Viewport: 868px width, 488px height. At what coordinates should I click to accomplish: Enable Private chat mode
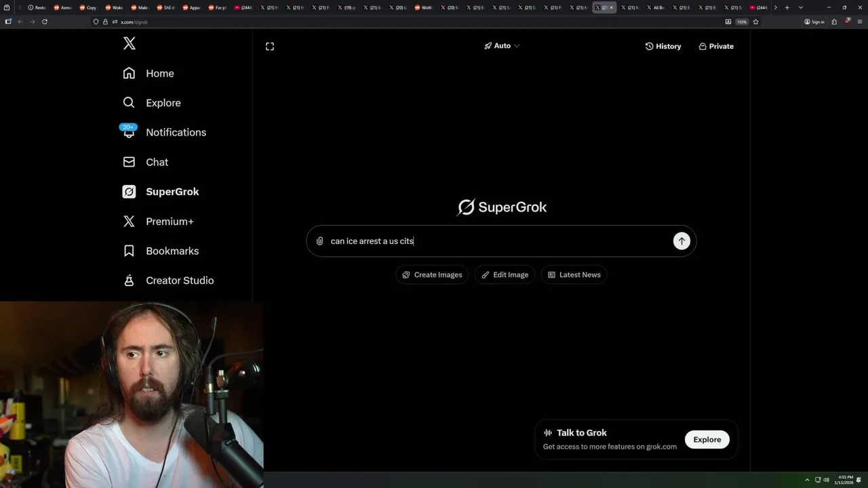click(716, 46)
